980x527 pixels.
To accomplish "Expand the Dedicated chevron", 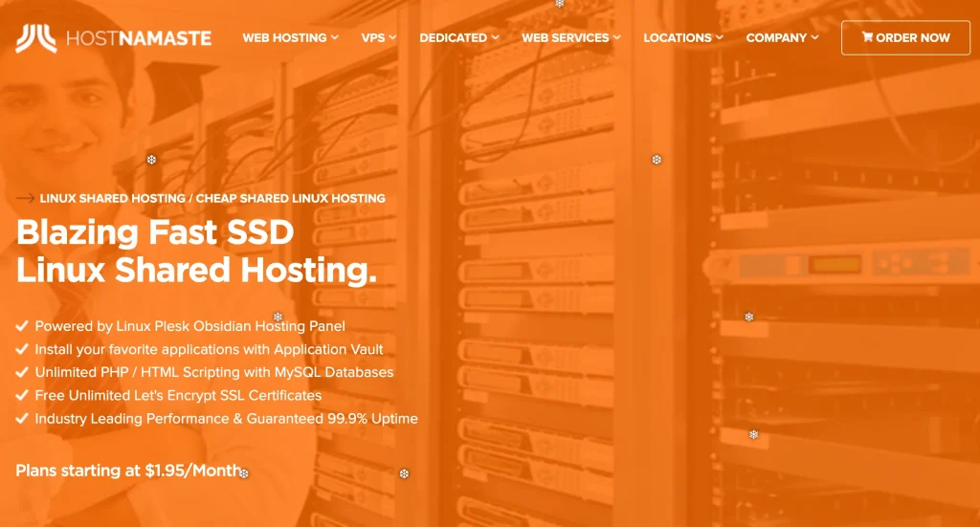I will (495, 37).
